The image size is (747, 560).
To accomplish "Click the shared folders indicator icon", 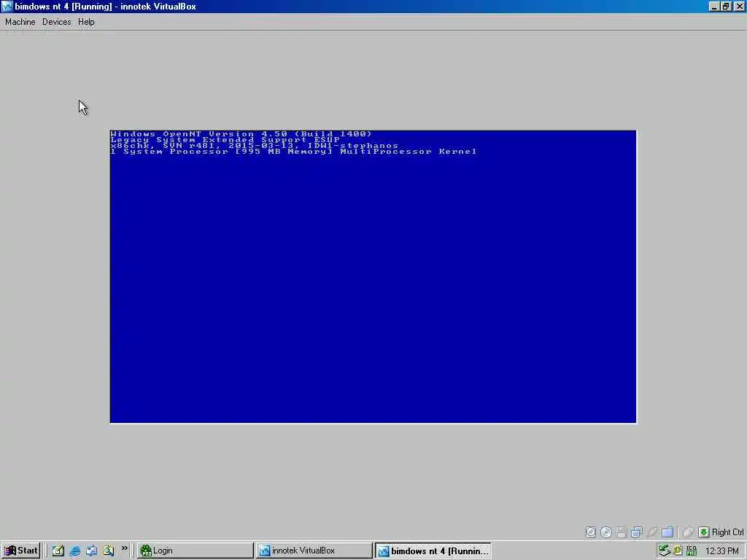I will click(667, 532).
